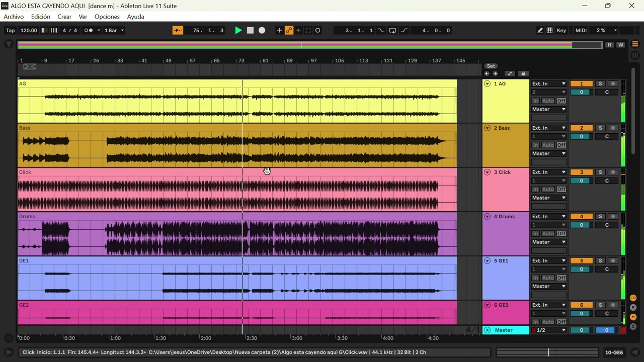Open 2 Bass Master output dropdown

point(549,154)
